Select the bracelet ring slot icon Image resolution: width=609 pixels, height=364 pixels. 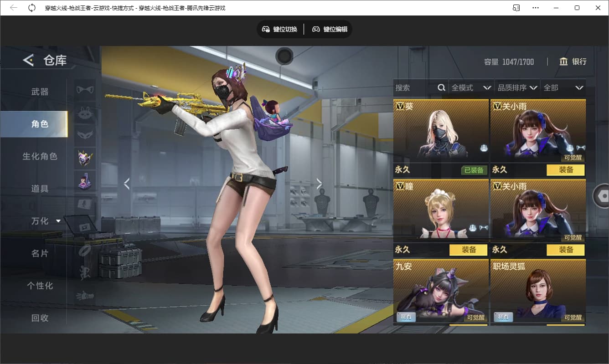[x=85, y=250]
